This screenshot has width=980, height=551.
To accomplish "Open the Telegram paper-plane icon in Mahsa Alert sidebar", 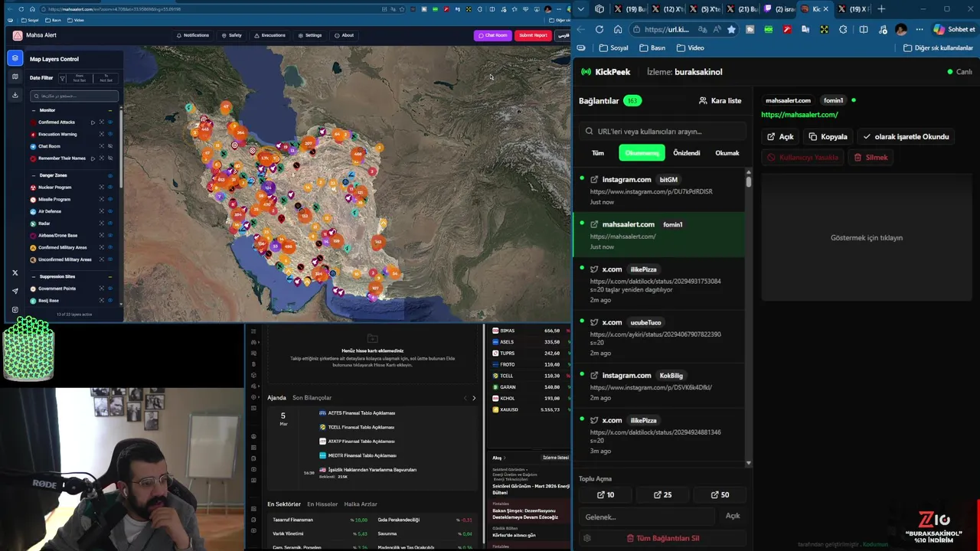I will coord(15,291).
